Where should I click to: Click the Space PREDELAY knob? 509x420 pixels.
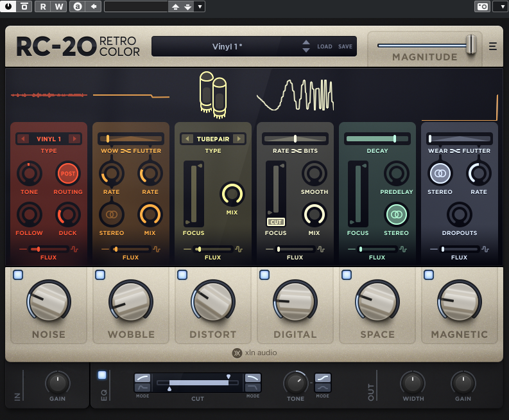[397, 173]
